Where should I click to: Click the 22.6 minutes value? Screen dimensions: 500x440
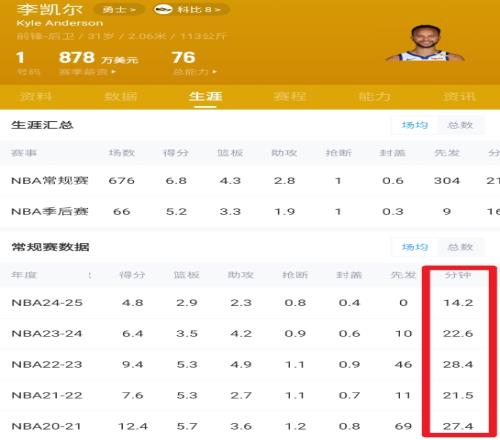[458, 333]
